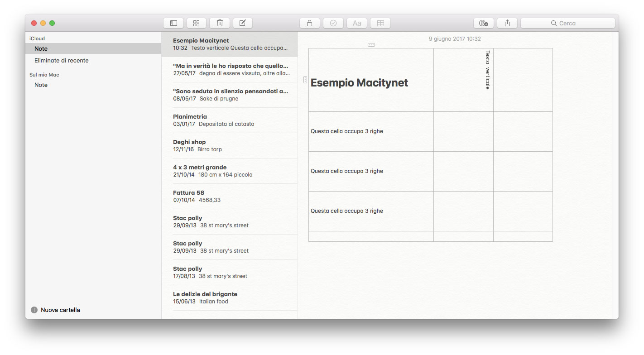Open the Stac polly note dated 17/08/13

(x=230, y=272)
